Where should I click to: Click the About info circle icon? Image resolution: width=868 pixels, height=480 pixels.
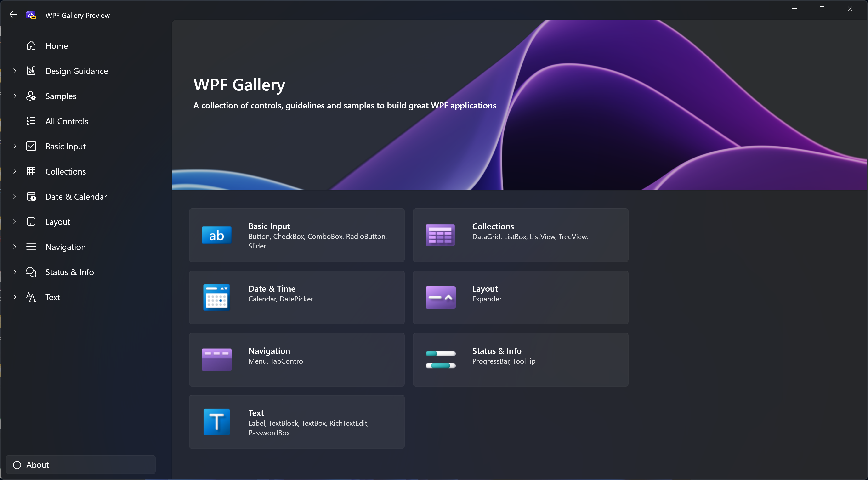17,465
